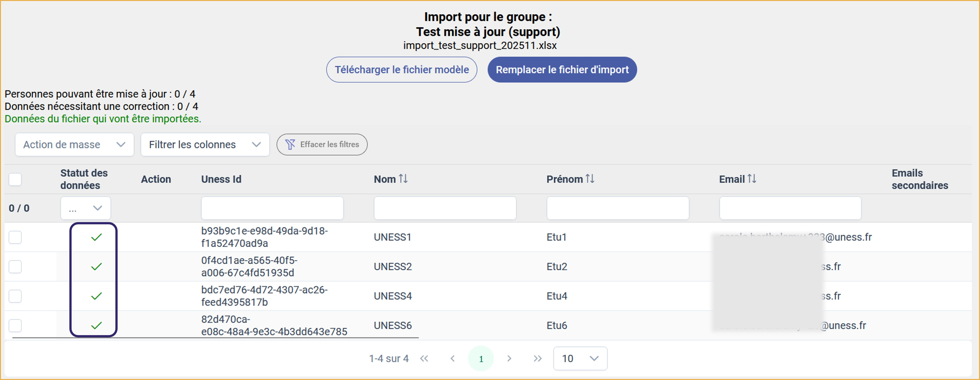
Task: Open the Statut des données filter dropdown
Action: pos(86,208)
